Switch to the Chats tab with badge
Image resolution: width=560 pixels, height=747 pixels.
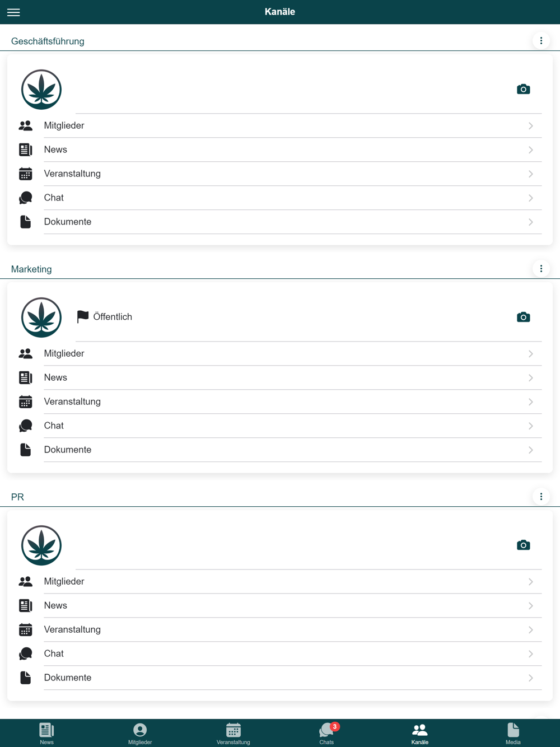click(x=326, y=733)
